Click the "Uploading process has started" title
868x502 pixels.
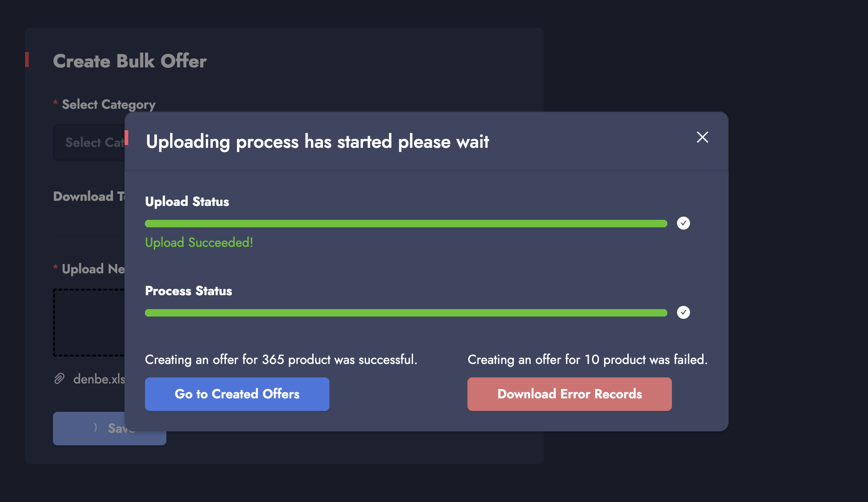click(x=317, y=142)
